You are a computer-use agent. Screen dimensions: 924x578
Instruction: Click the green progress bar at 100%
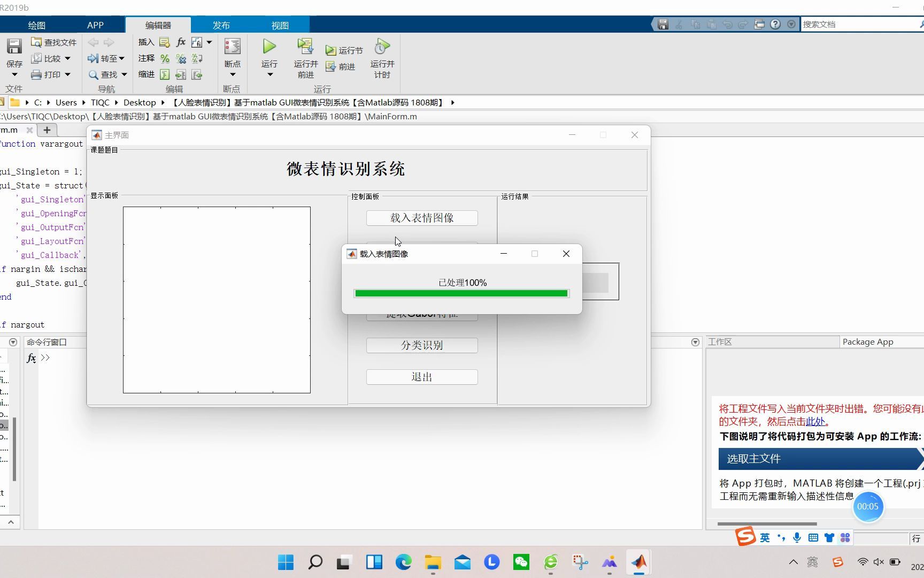point(461,293)
